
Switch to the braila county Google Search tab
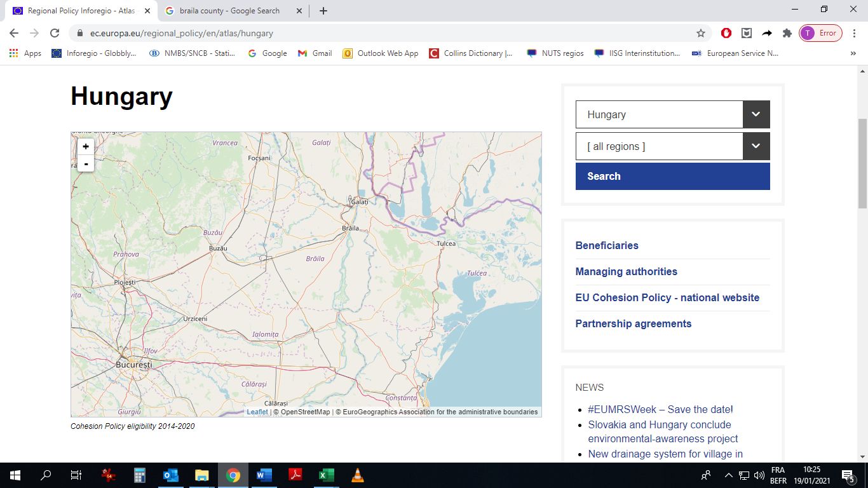(x=230, y=11)
